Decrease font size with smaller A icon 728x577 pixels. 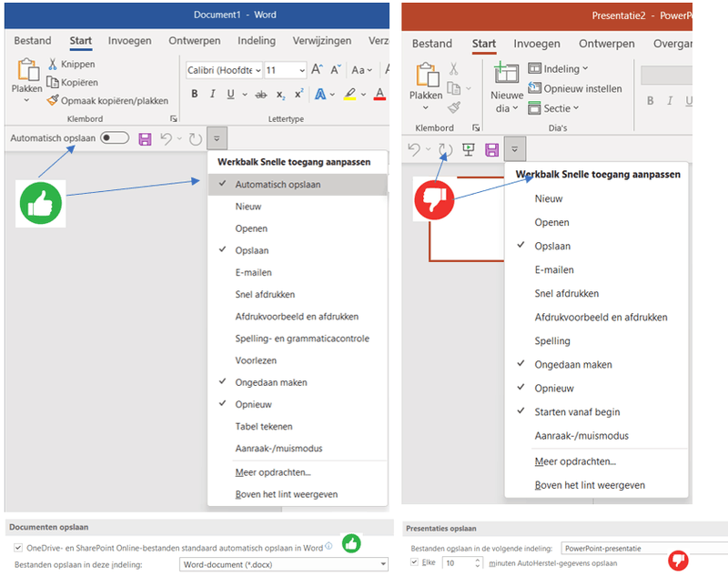pyautogui.click(x=336, y=70)
